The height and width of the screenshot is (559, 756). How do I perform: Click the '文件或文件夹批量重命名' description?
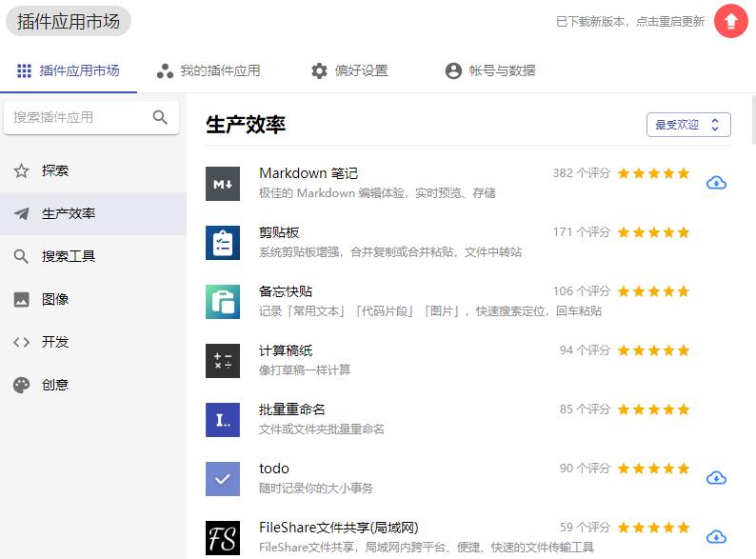pos(322,429)
